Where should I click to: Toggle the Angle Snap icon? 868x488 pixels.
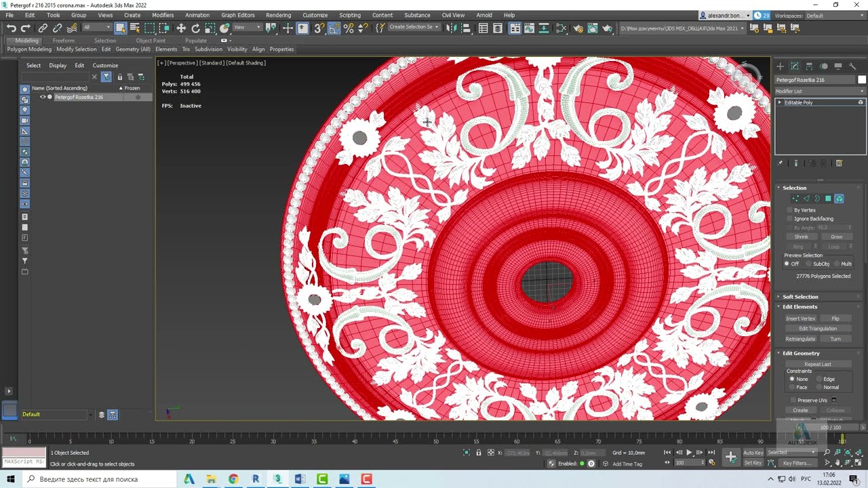(x=334, y=28)
